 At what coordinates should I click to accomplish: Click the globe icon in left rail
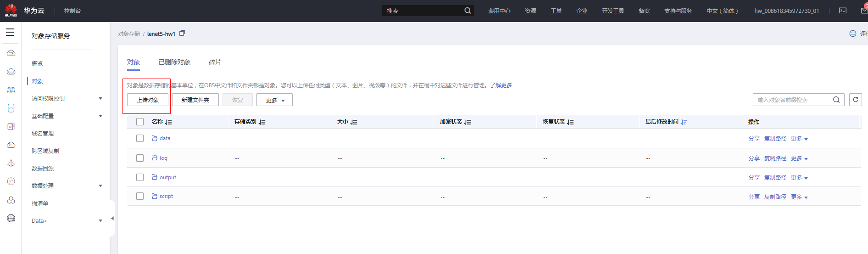(x=11, y=218)
